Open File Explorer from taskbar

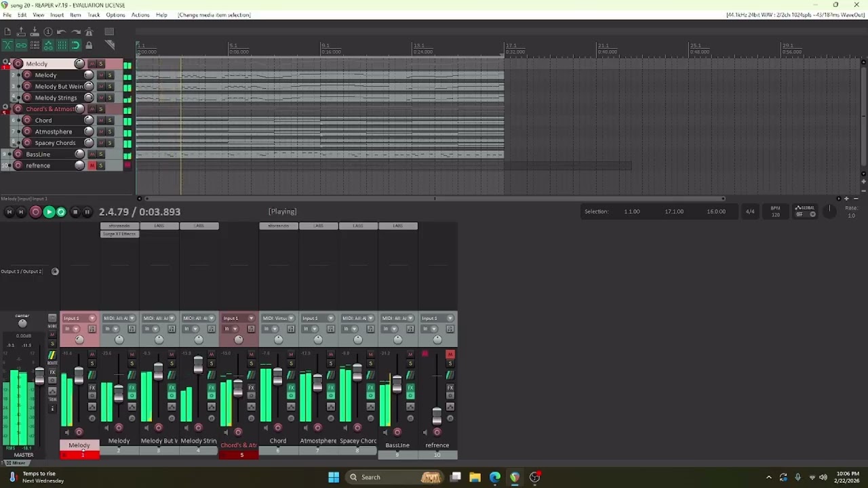pyautogui.click(x=475, y=477)
